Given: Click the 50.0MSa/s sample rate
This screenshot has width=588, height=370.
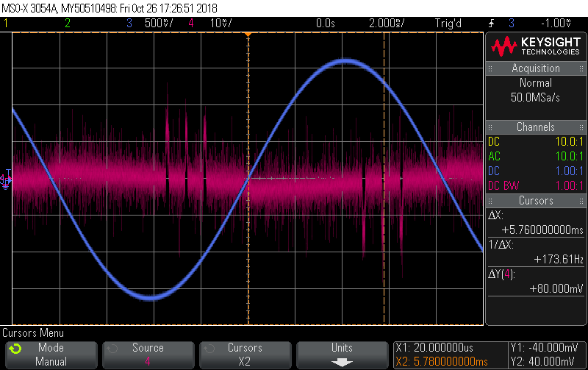Looking at the screenshot, I should pyautogui.click(x=535, y=98).
